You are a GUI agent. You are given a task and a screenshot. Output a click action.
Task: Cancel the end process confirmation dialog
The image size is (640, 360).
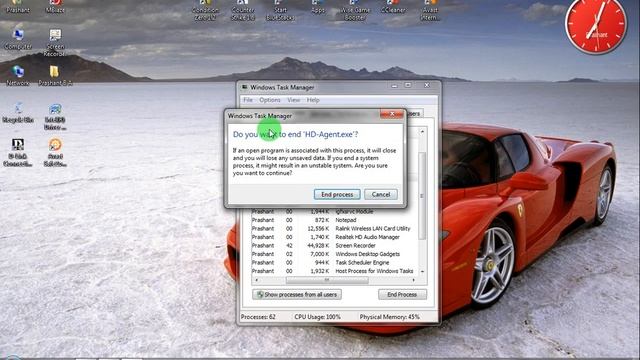coord(380,194)
